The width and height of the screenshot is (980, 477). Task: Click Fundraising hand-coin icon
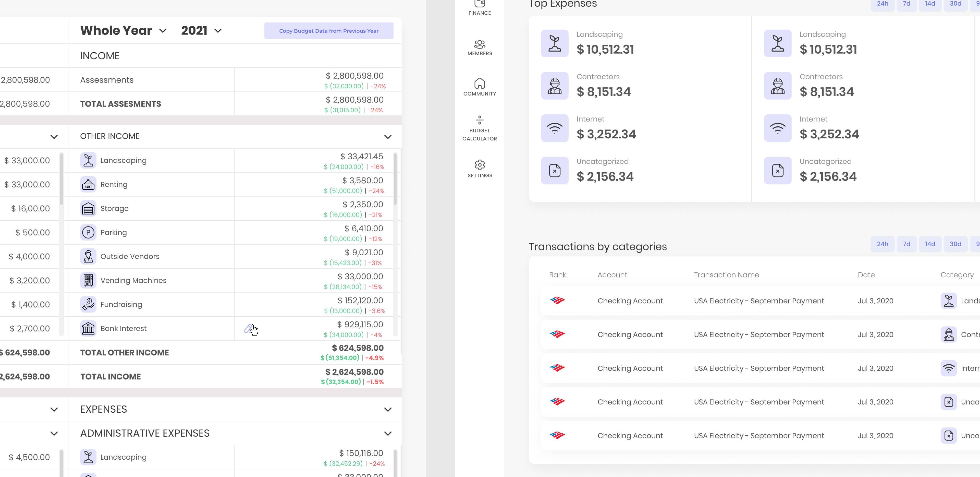[x=88, y=304]
